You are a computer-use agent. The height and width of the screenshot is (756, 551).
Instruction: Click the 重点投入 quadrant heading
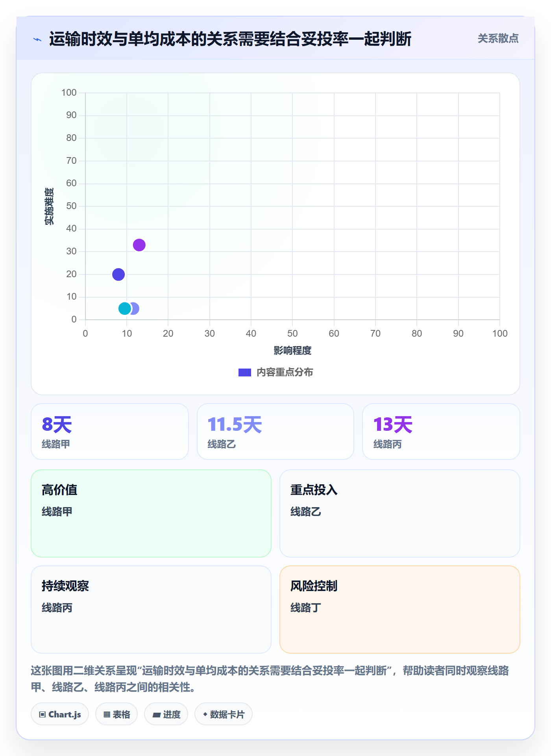314,490
